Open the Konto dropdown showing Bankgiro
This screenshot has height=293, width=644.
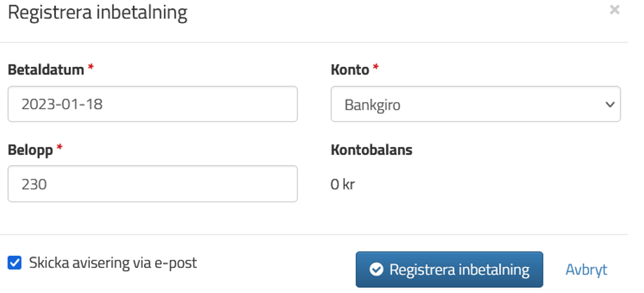click(x=475, y=104)
